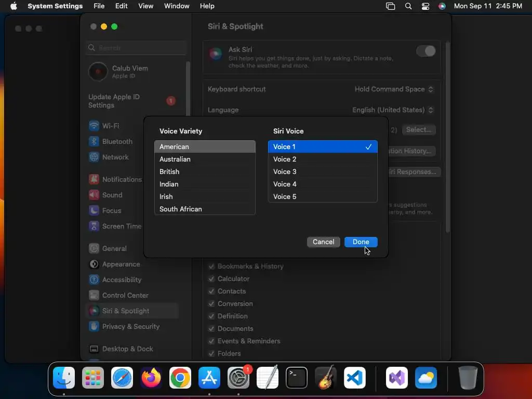Open Spotlight search in menu bar

tap(408, 6)
